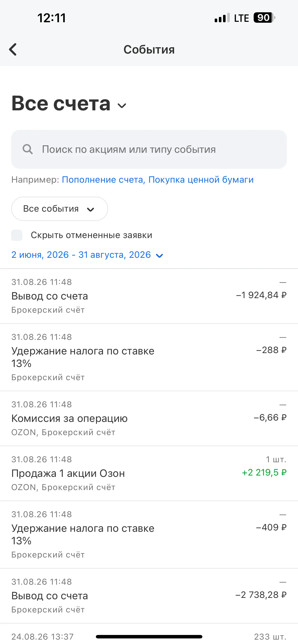Tap the blue chevron after date range
Screen dimensions: 298x644
click(x=159, y=255)
